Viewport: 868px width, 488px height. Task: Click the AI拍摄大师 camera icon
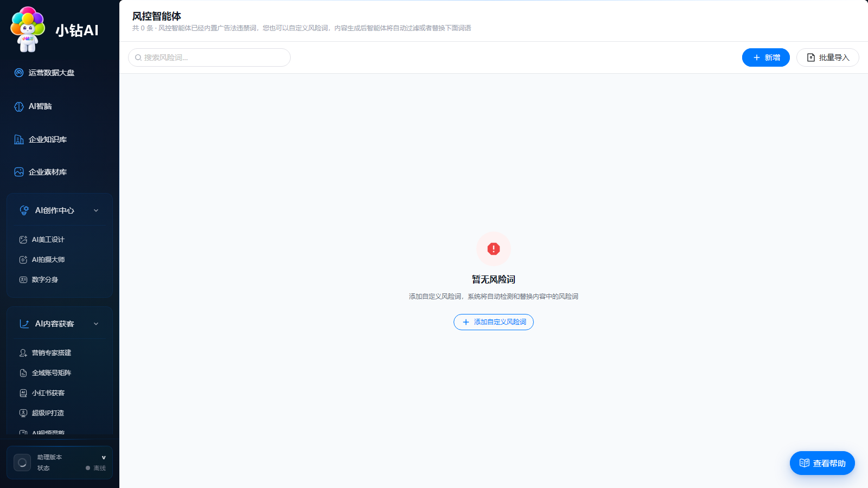tap(23, 260)
